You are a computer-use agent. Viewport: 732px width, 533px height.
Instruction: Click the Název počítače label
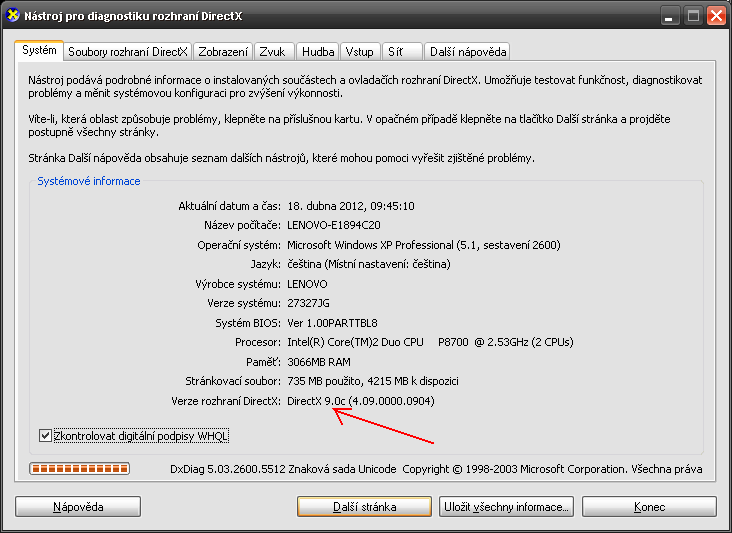click(243, 225)
